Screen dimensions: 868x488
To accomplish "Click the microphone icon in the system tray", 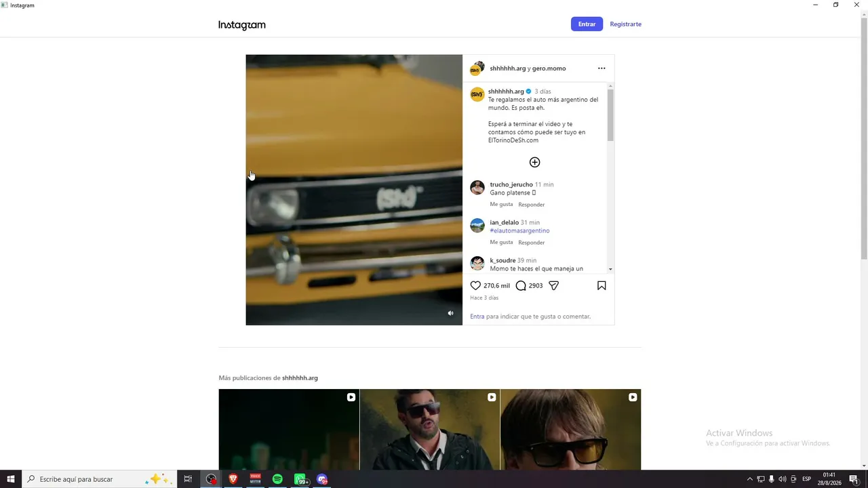I will coord(771,479).
